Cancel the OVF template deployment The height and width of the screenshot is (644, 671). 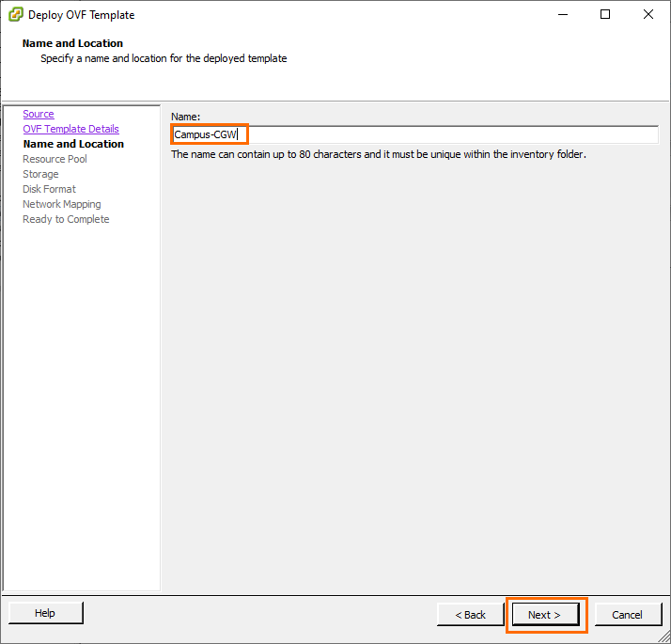627,615
